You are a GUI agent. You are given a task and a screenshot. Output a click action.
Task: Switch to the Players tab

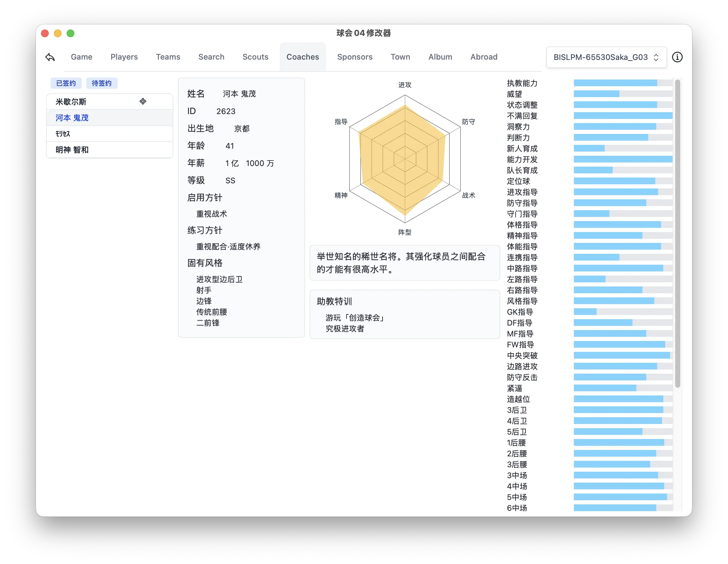[124, 57]
